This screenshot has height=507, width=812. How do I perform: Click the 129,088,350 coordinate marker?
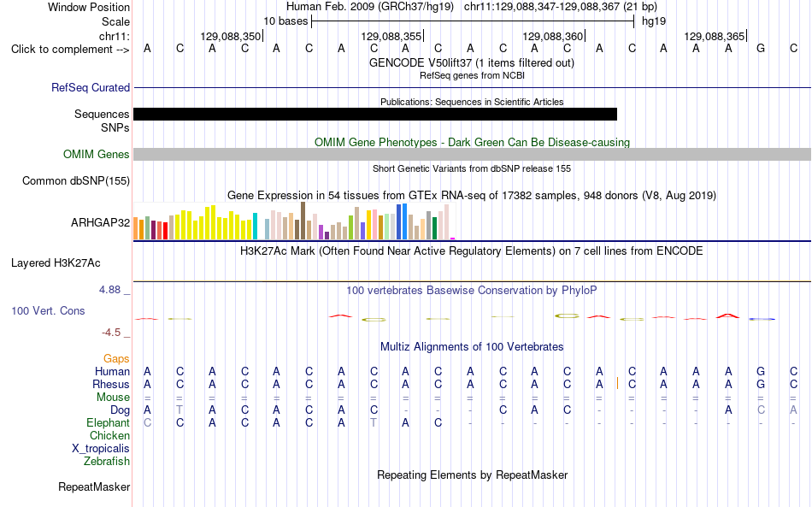click(231, 36)
